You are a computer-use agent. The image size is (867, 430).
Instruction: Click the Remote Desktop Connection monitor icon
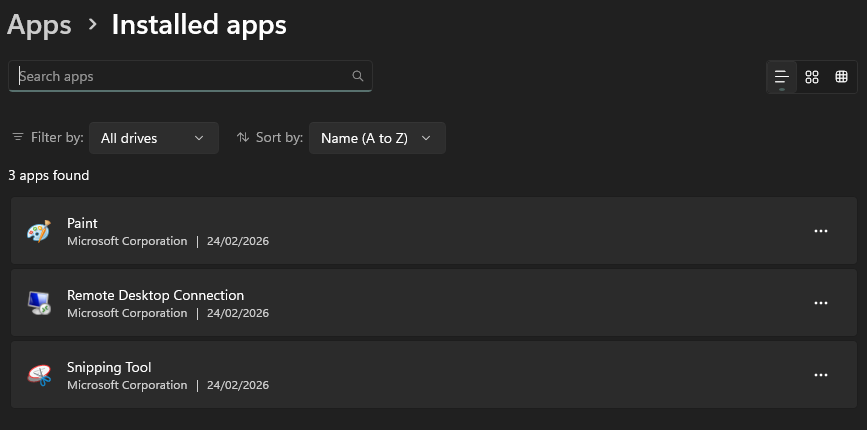pyautogui.click(x=39, y=303)
